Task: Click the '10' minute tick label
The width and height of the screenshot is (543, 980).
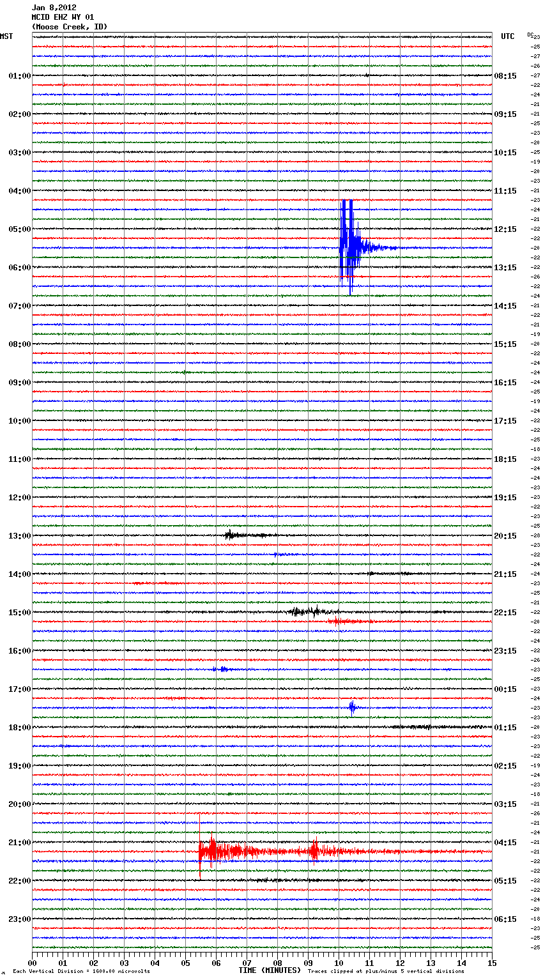Action: [339, 963]
